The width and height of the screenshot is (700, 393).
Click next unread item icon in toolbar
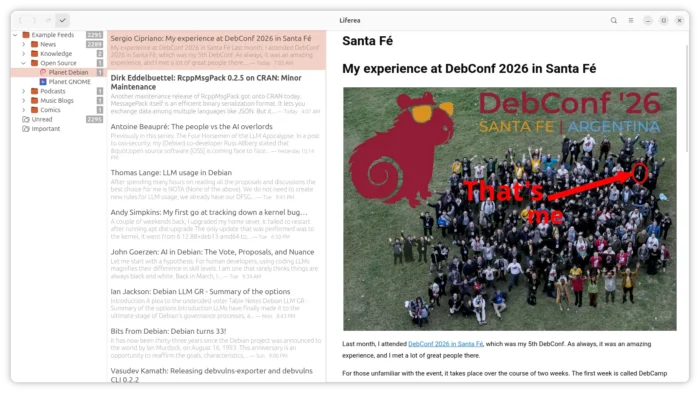[48, 20]
